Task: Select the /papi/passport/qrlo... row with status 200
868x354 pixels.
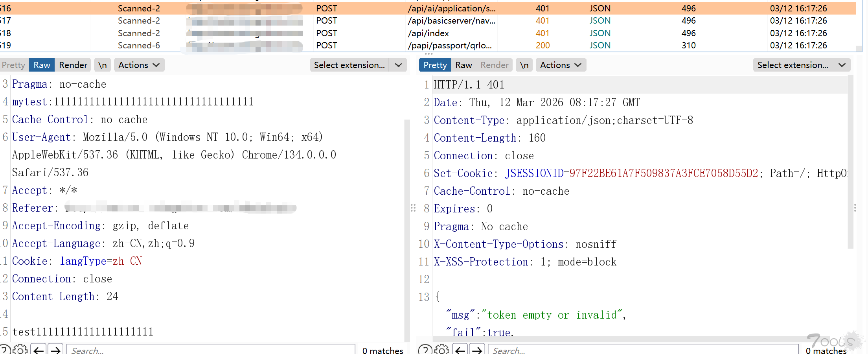Action: click(x=449, y=46)
